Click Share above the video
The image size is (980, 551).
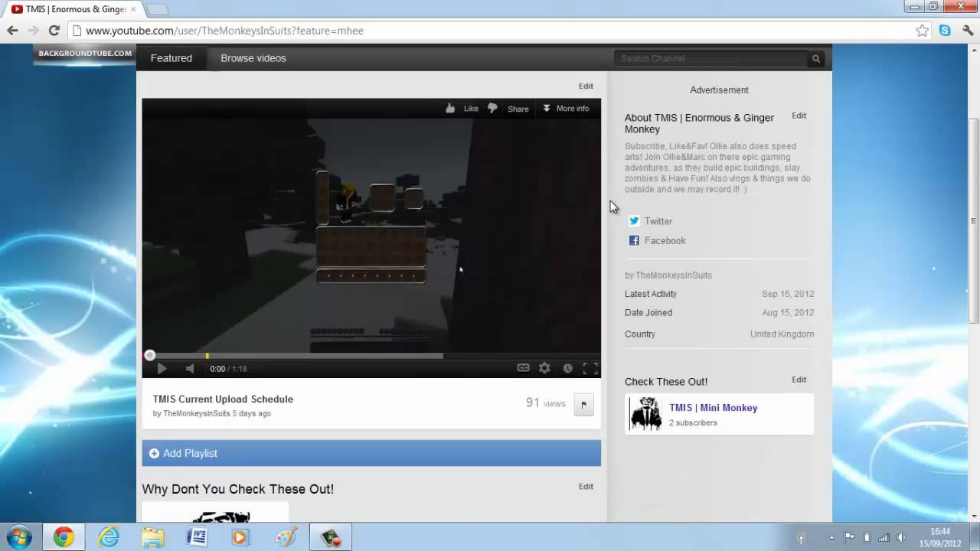[x=518, y=109]
